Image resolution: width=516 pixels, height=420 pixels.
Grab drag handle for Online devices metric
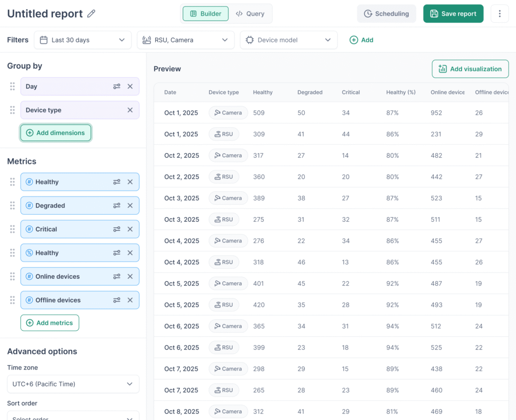(x=13, y=276)
